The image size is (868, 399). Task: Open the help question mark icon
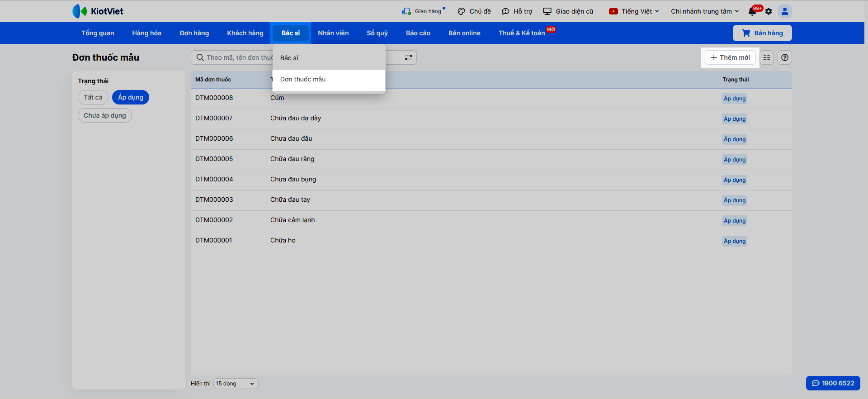tap(785, 57)
